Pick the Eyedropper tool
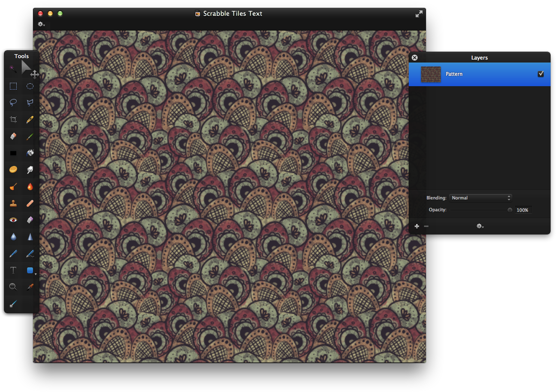 pos(30,287)
